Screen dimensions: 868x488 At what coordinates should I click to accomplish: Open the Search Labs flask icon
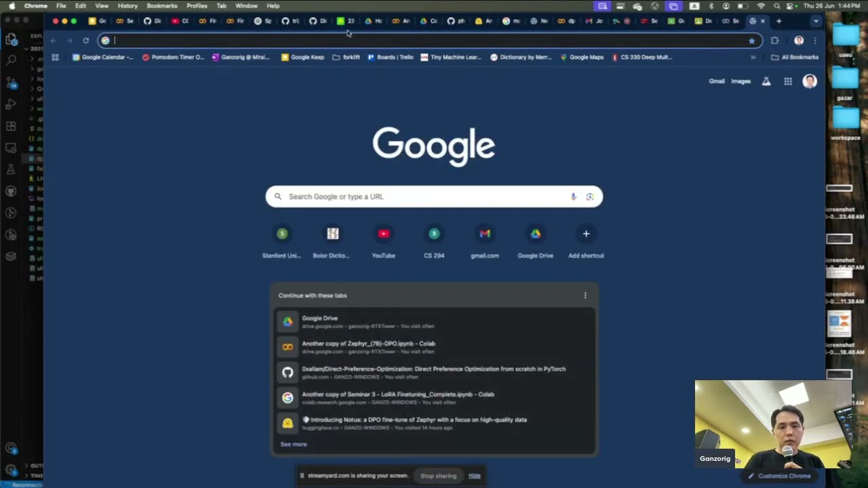point(766,81)
